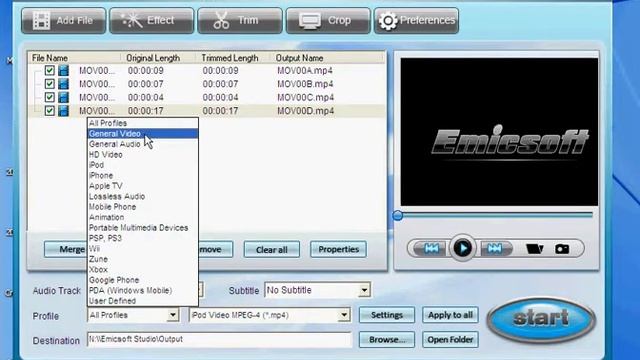Uncheck the MOV00B.mp4 file checkbox

pos(49,84)
